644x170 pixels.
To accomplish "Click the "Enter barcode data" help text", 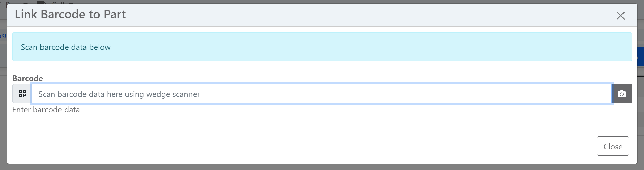I will tap(46, 110).
